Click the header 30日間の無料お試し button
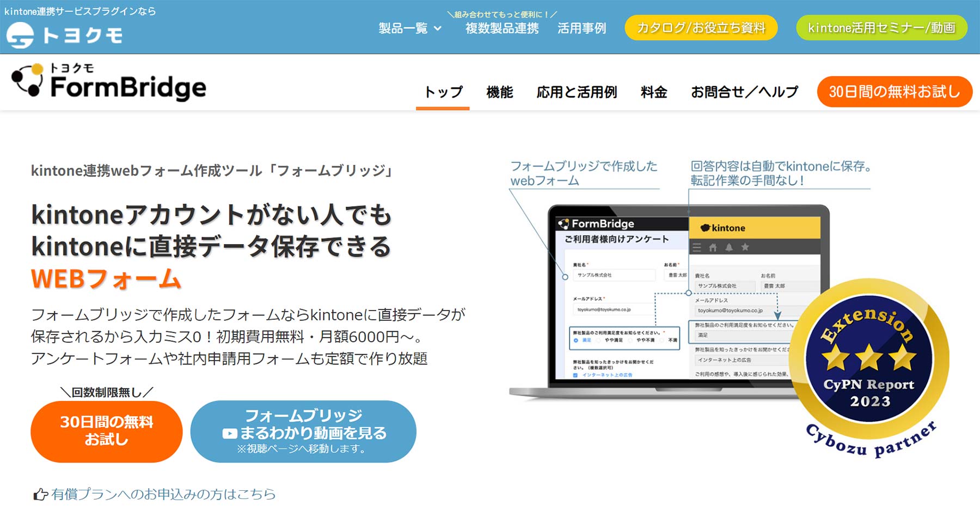 coord(895,92)
